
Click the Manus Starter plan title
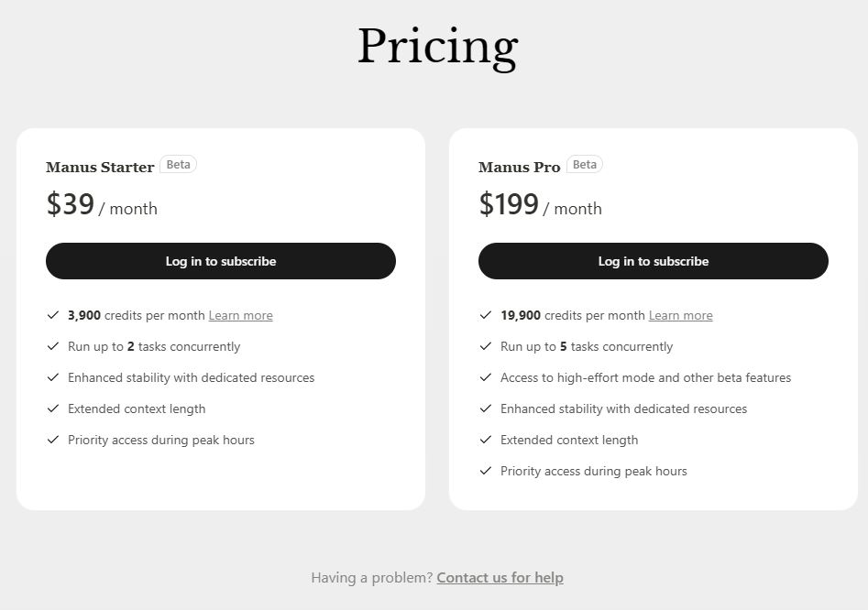pos(100,168)
